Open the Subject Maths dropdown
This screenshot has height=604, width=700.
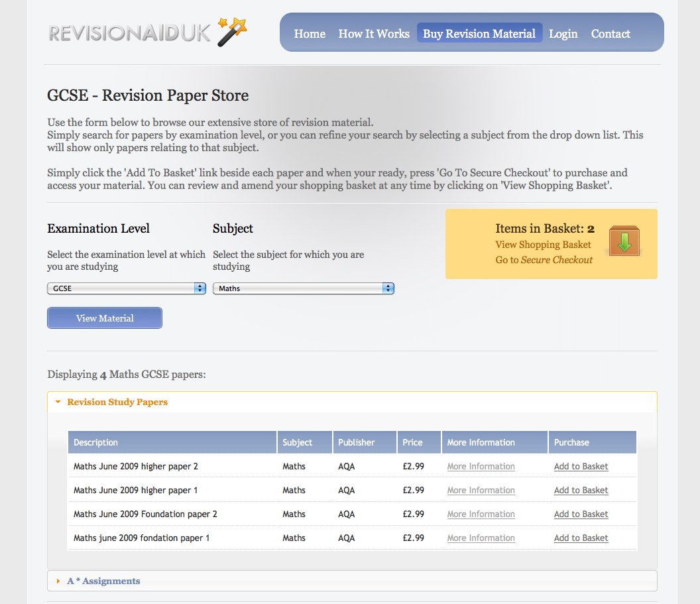[303, 288]
